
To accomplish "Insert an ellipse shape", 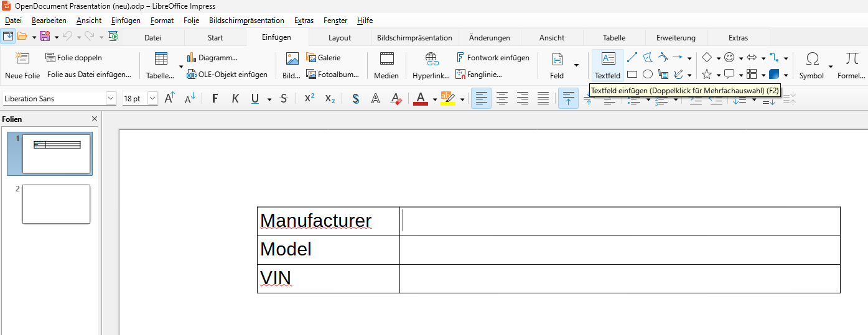I will coord(647,75).
